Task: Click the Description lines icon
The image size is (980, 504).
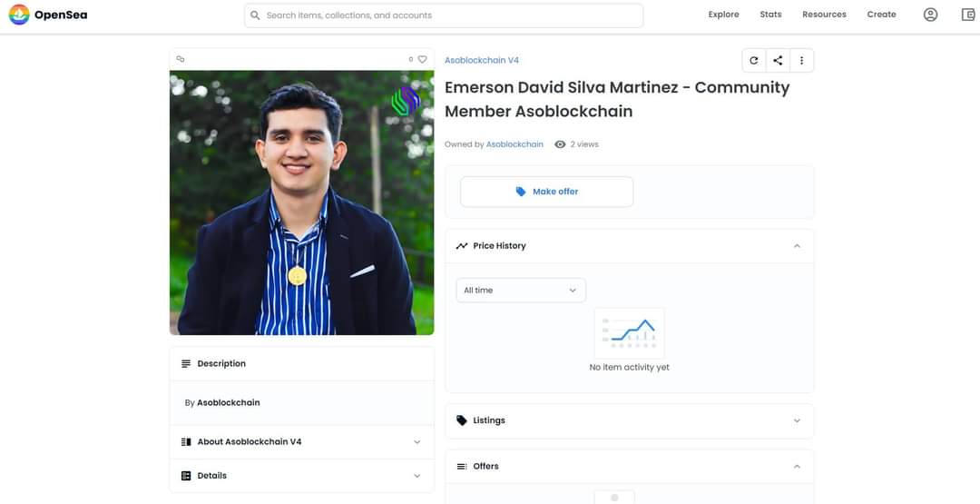Action: pyautogui.click(x=186, y=363)
